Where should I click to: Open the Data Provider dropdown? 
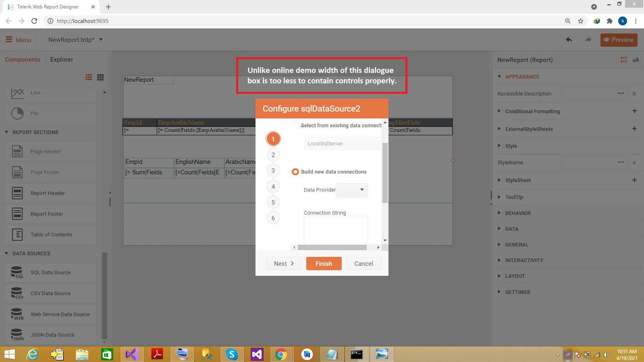click(352, 190)
